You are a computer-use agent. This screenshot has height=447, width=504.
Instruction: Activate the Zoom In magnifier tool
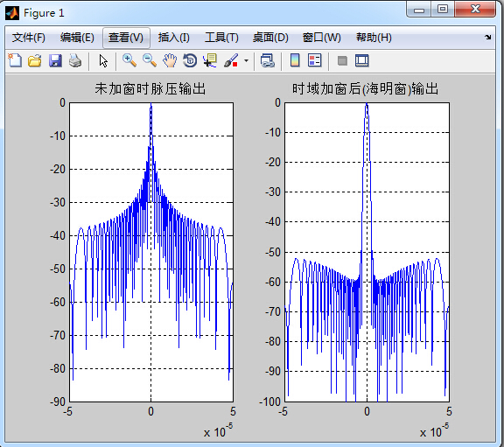(129, 60)
